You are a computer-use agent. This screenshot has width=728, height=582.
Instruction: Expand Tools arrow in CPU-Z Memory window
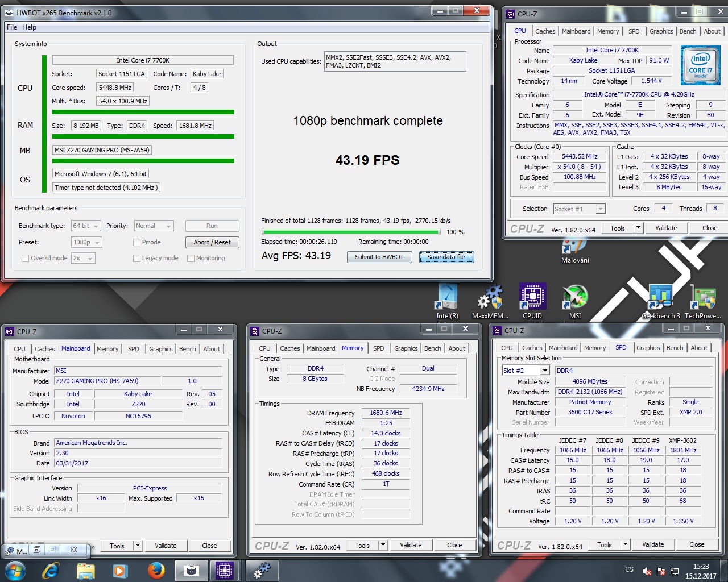pos(383,545)
